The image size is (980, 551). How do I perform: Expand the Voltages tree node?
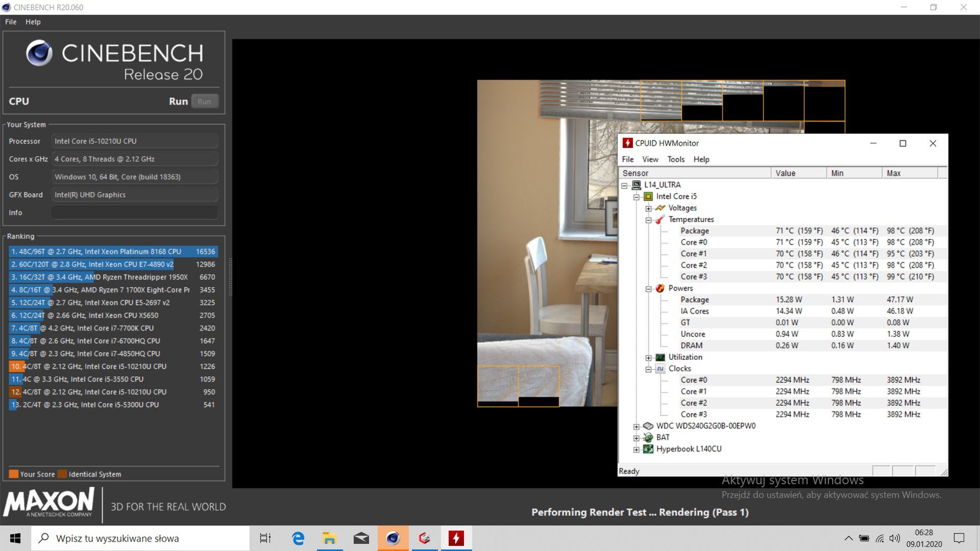click(648, 208)
